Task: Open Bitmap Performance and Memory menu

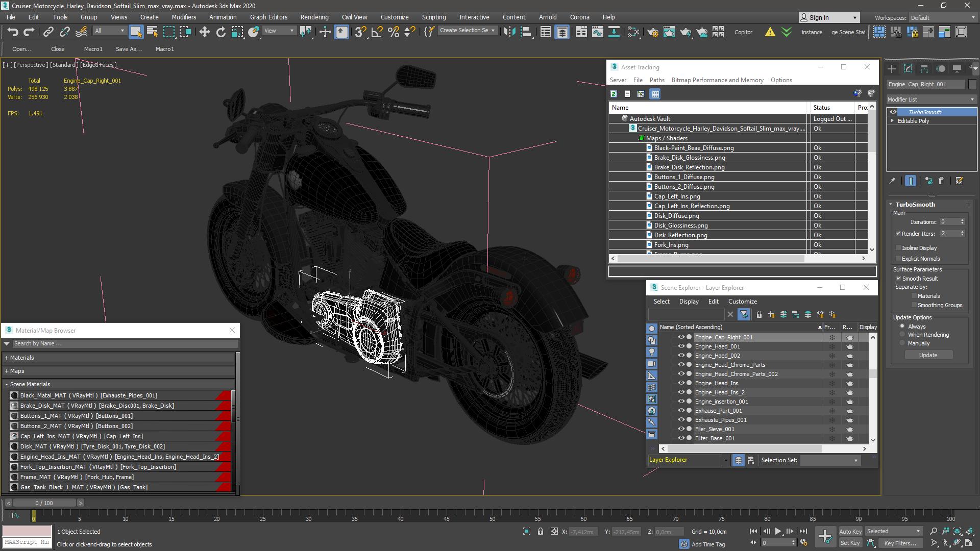Action: (717, 80)
